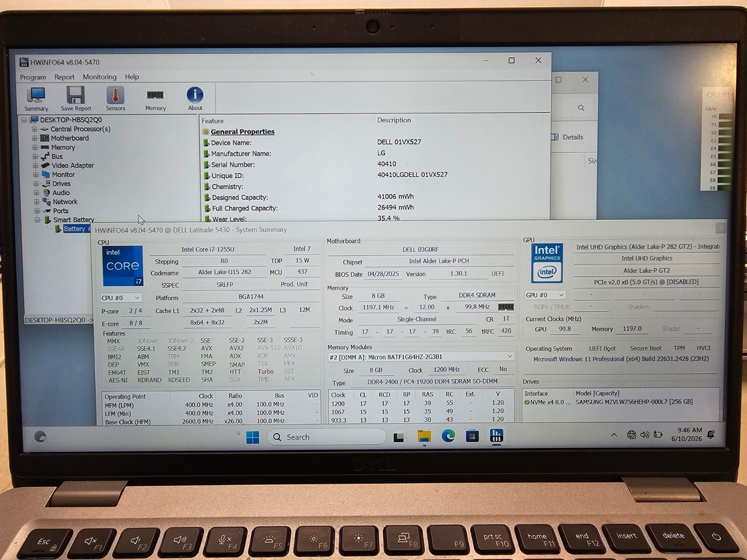Viewport: 747px width, 560px height.
Task: Show hidden system tray icons
Action: click(x=614, y=435)
